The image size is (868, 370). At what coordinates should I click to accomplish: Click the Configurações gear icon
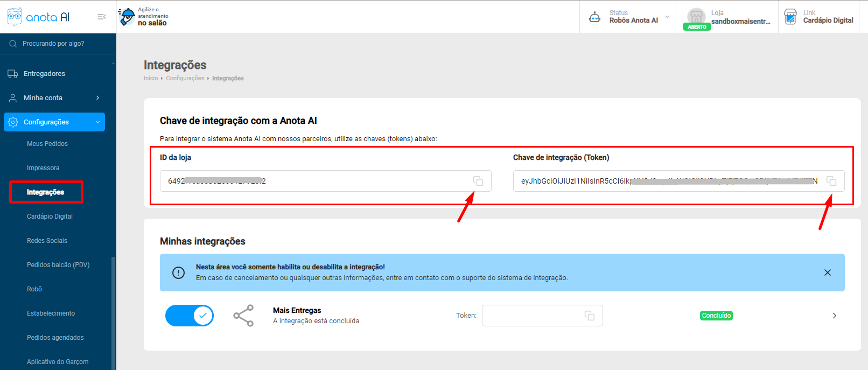coord(13,122)
